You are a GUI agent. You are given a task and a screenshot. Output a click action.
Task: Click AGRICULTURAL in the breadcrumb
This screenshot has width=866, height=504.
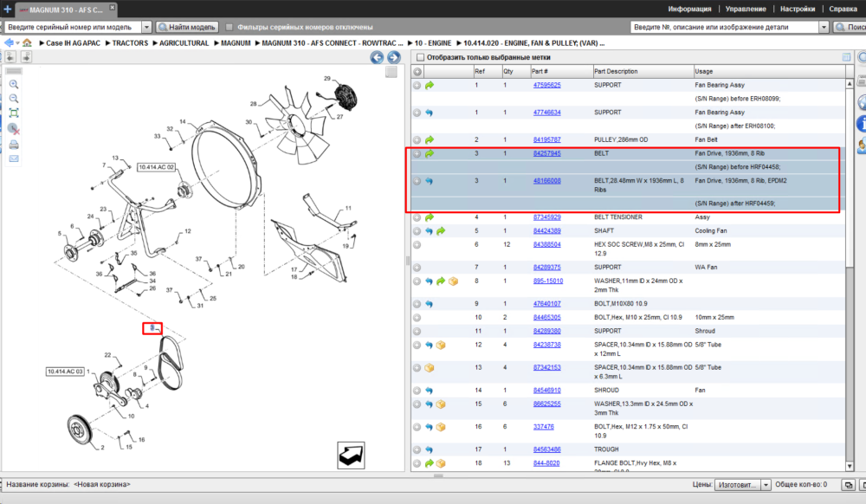tap(184, 43)
